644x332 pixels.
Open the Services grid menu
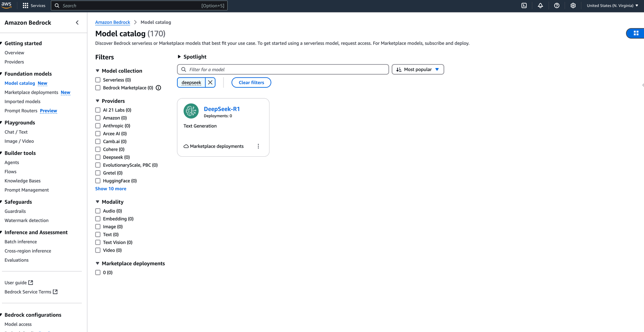(34, 5)
